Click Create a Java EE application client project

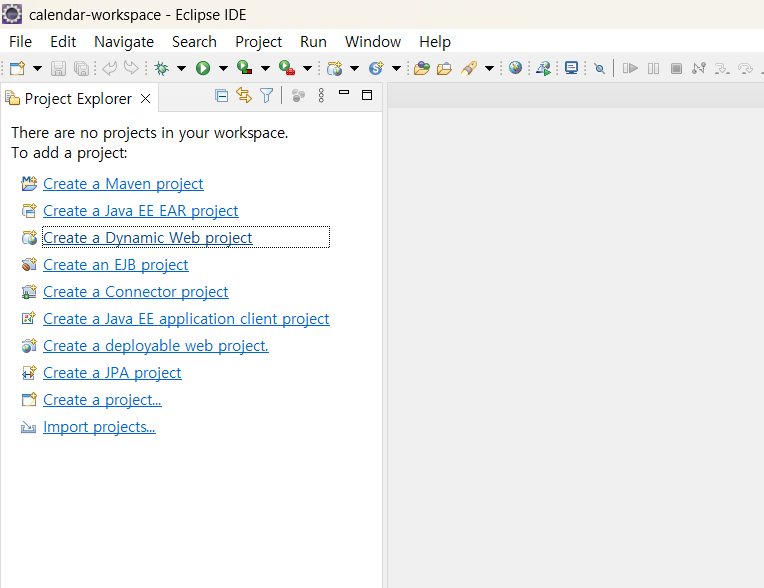pyautogui.click(x=186, y=319)
